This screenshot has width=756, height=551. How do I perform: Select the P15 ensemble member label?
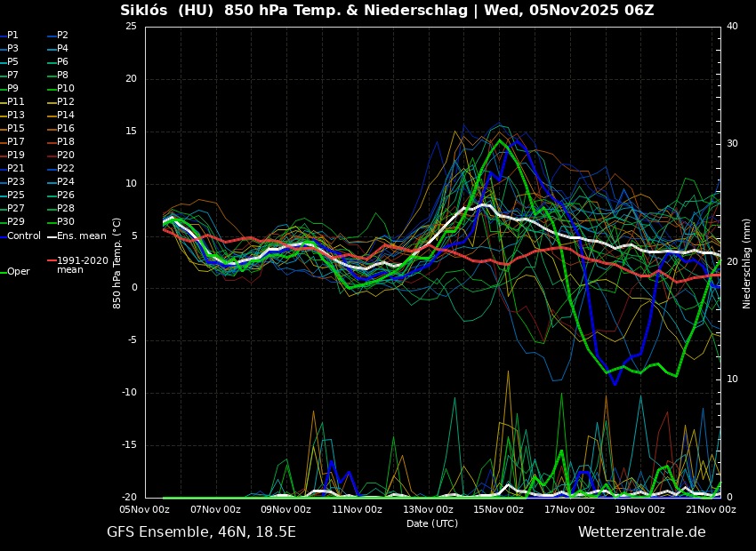(16, 129)
